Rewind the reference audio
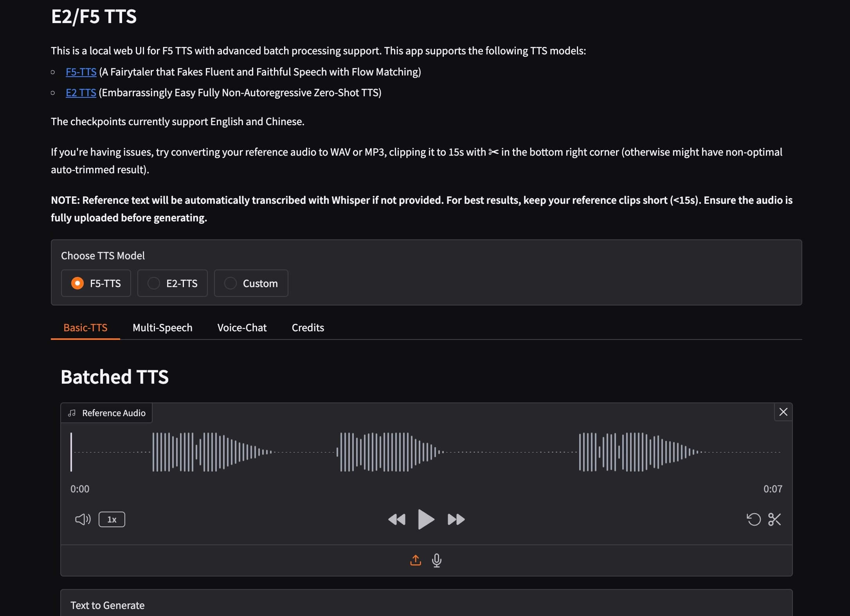Screen dimensions: 850x616 coord(397,519)
